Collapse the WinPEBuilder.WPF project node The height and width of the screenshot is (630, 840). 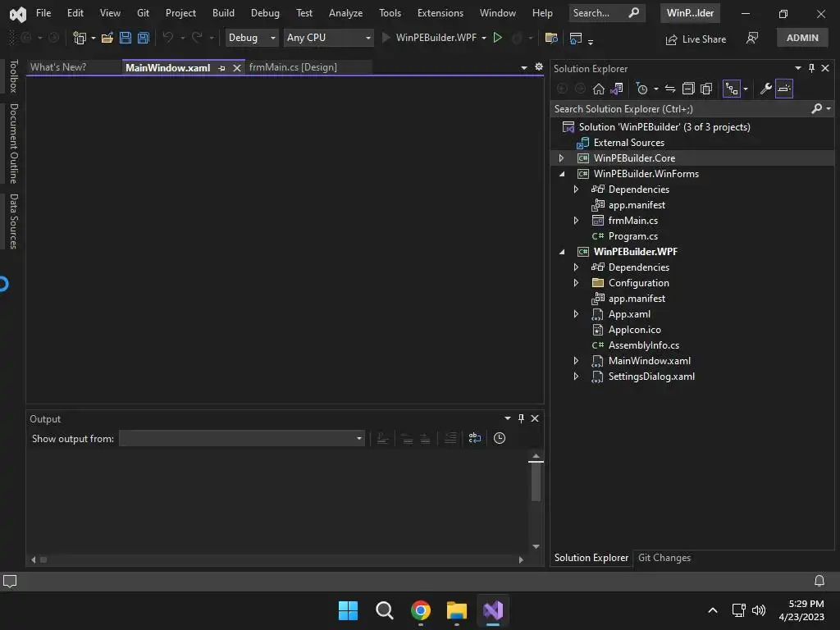click(x=561, y=252)
